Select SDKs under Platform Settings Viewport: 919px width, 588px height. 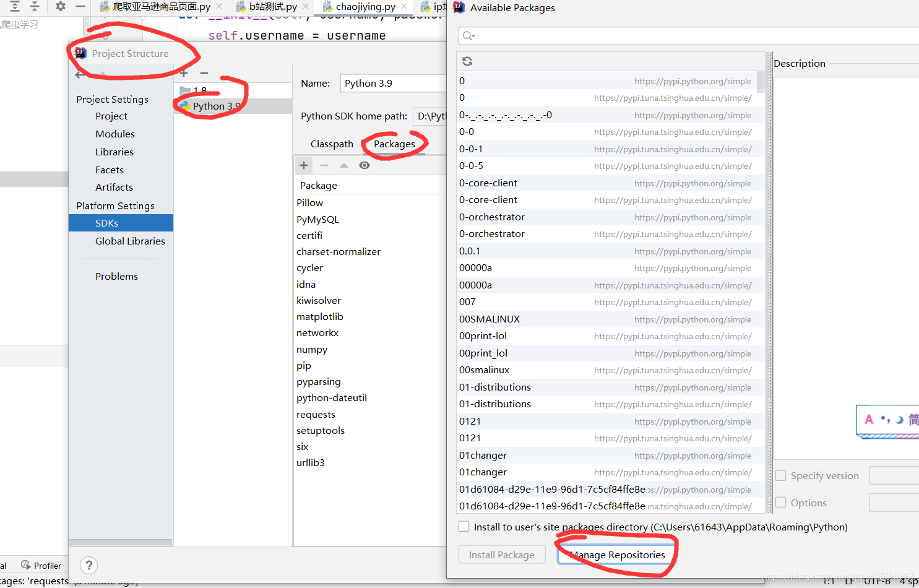(x=121, y=223)
